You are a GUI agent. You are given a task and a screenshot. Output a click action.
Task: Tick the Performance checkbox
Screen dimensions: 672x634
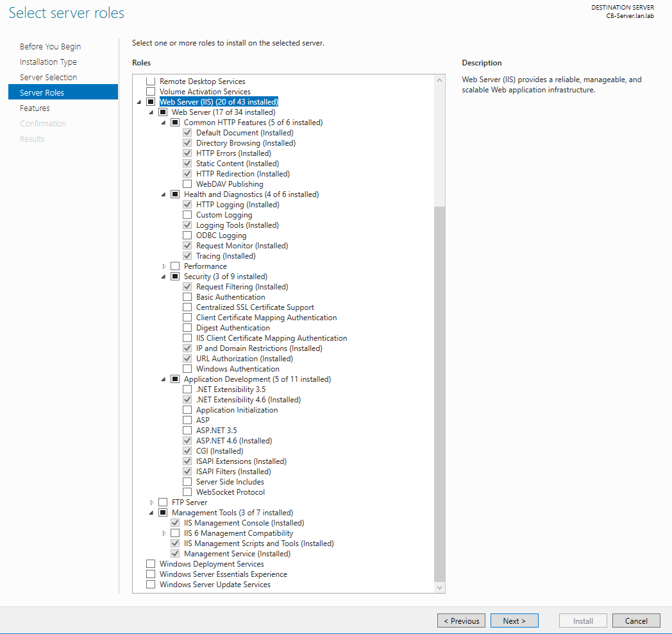[175, 266]
